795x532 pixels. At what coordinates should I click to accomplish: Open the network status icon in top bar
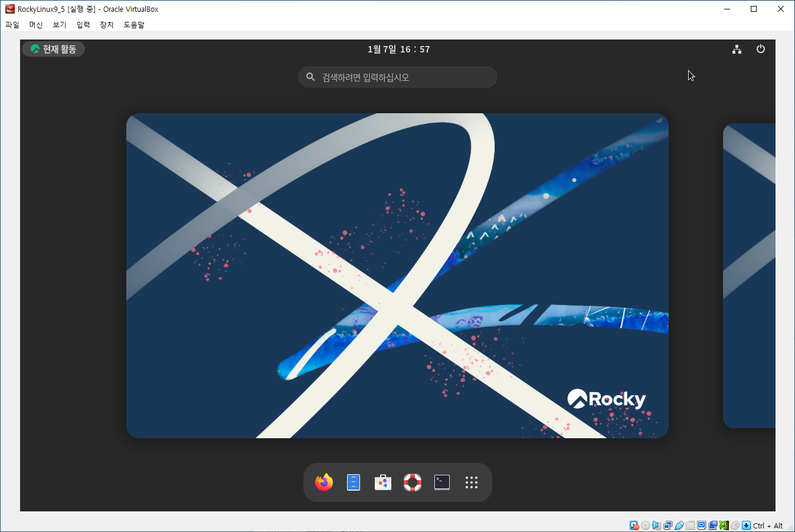pos(737,50)
